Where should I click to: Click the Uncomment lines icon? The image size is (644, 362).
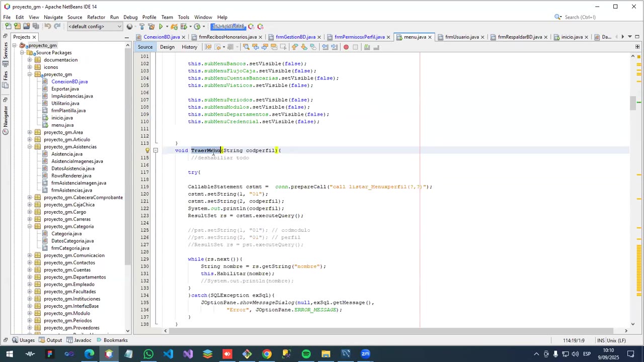(x=376, y=47)
